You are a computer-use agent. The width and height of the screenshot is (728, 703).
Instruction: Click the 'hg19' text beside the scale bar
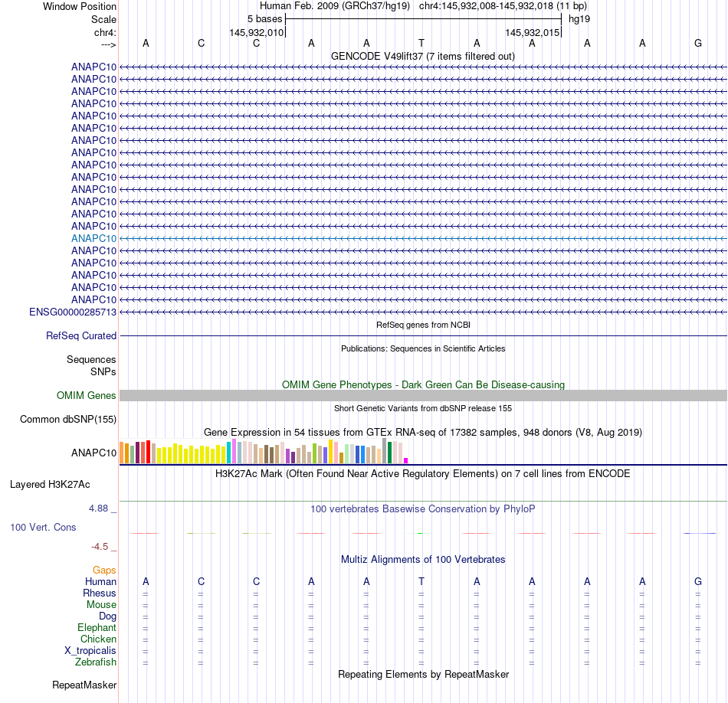click(x=579, y=19)
